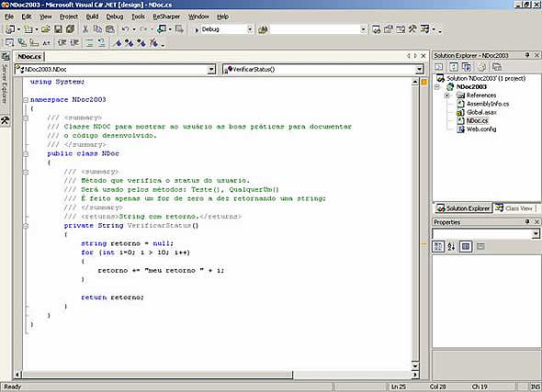Open the File menu
The image size is (542, 392).
click(9, 17)
